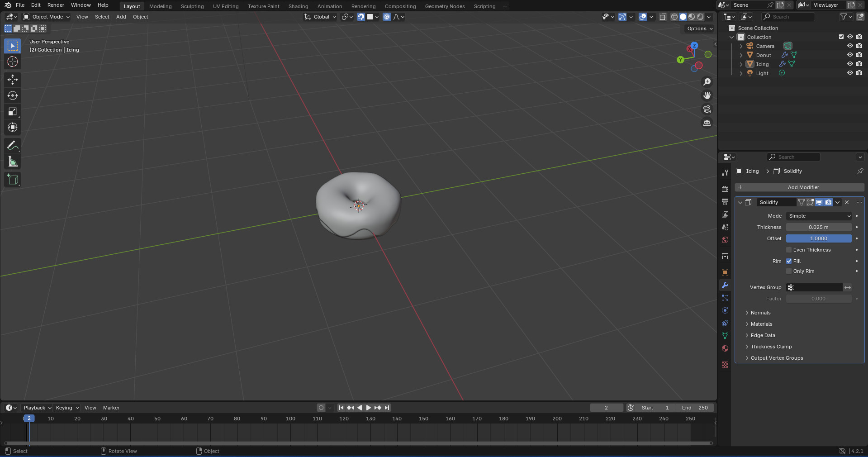This screenshot has width=868, height=457.
Task: Select the Cursor tool in toolbar
Action: (13, 62)
